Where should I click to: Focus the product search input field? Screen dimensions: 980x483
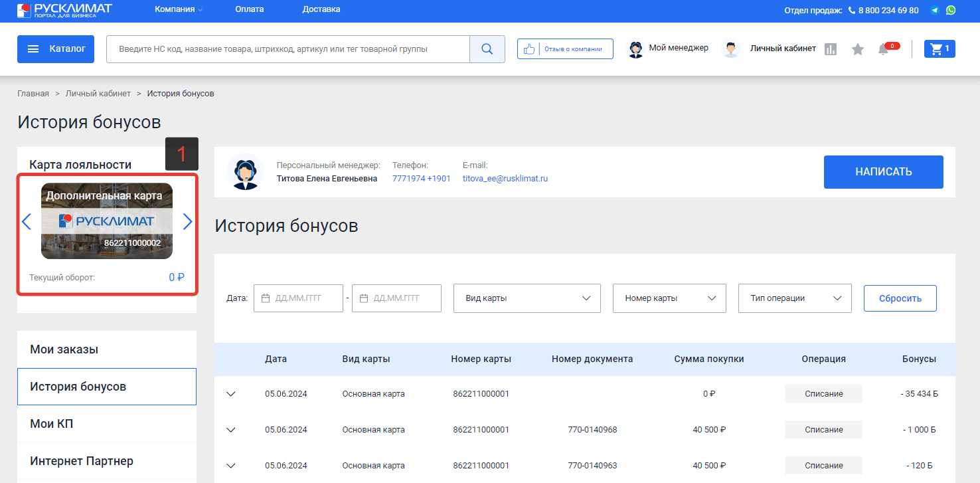288,49
